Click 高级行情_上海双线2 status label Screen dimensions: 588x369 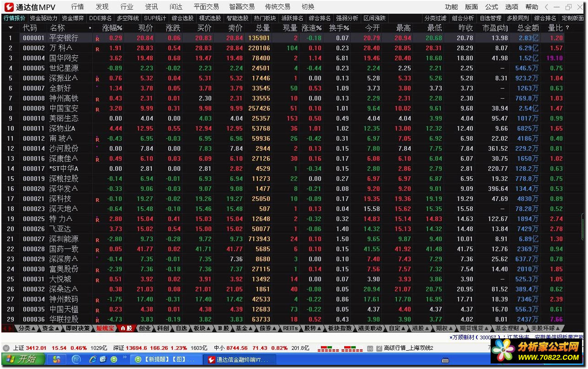click(408, 348)
